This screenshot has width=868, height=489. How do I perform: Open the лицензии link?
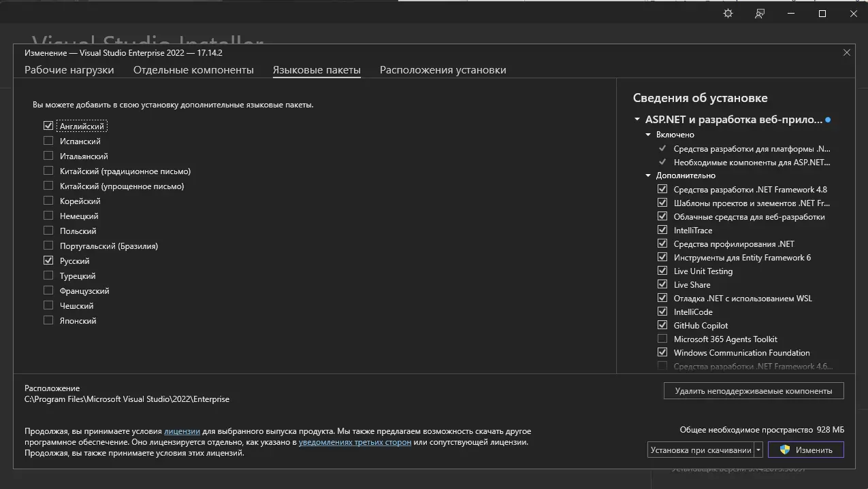pyautogui.click(x=182, y=431)
